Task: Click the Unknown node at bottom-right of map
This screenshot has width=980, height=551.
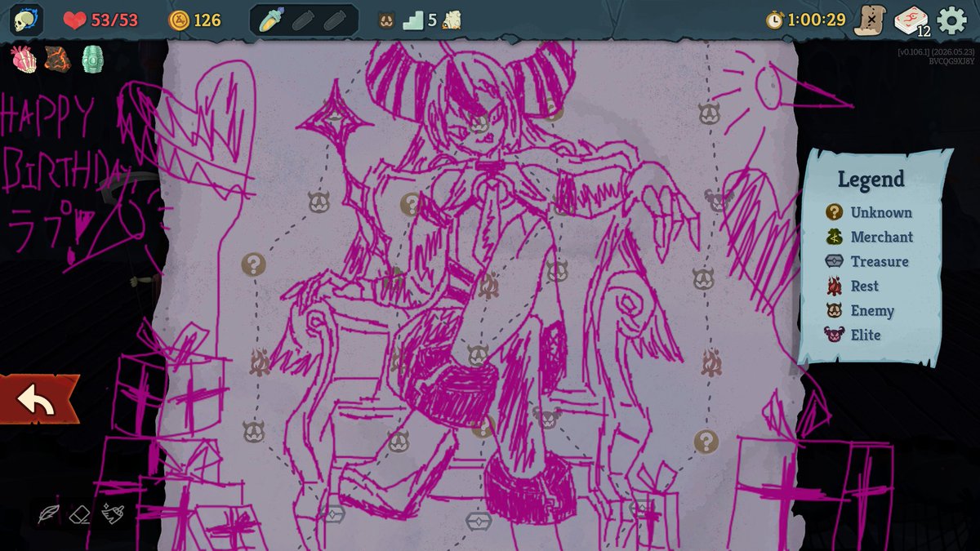Action: [x=706, y=442]
